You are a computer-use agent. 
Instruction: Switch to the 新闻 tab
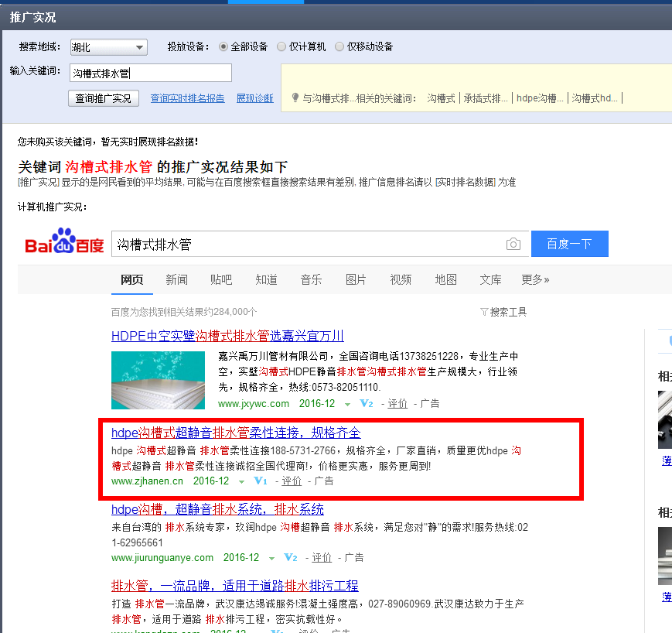point(176,279)
